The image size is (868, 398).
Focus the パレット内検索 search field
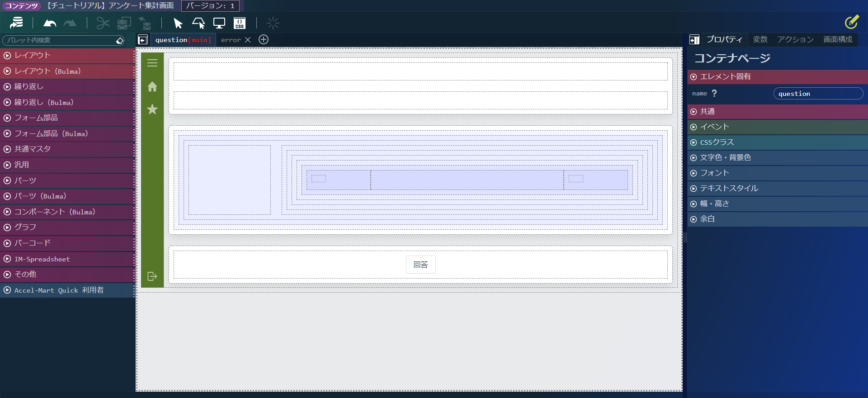[x=59, y=40]
